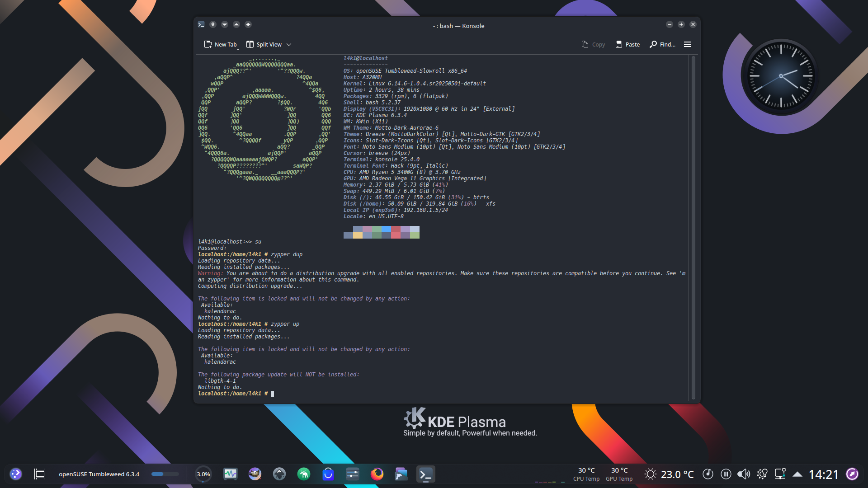Click the color palette in fastfetch output
This screenshot has width=868, height=488.
coord(382,232)
